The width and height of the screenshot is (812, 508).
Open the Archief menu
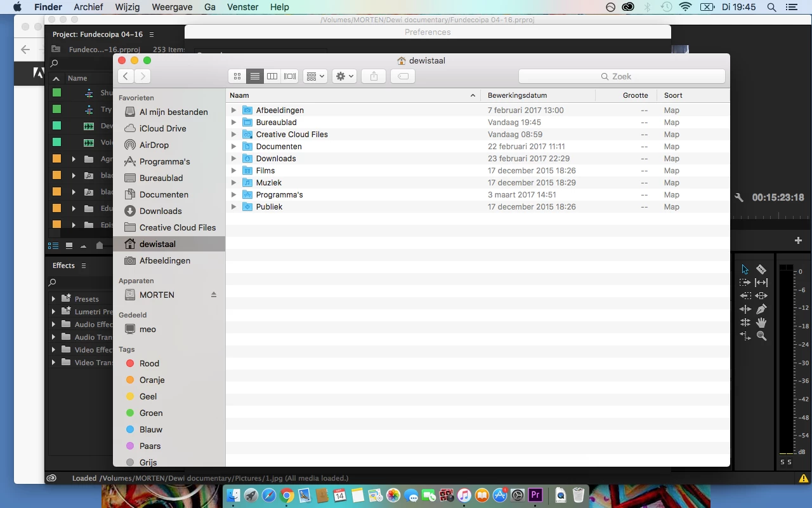pos(88,7)
